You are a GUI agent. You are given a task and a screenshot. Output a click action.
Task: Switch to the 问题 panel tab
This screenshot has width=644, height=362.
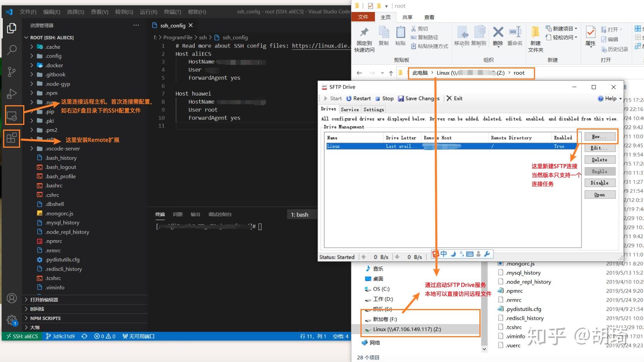pos(178,214)
